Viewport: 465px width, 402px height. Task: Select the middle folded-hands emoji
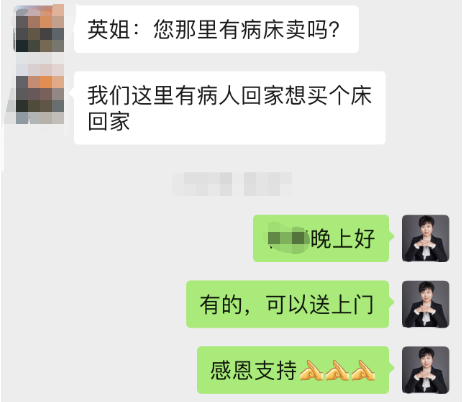[x=337, y=370]
